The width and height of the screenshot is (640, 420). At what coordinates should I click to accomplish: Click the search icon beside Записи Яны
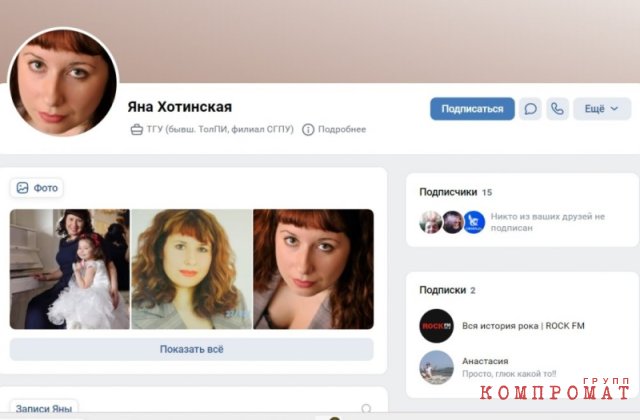click(366, 408)
